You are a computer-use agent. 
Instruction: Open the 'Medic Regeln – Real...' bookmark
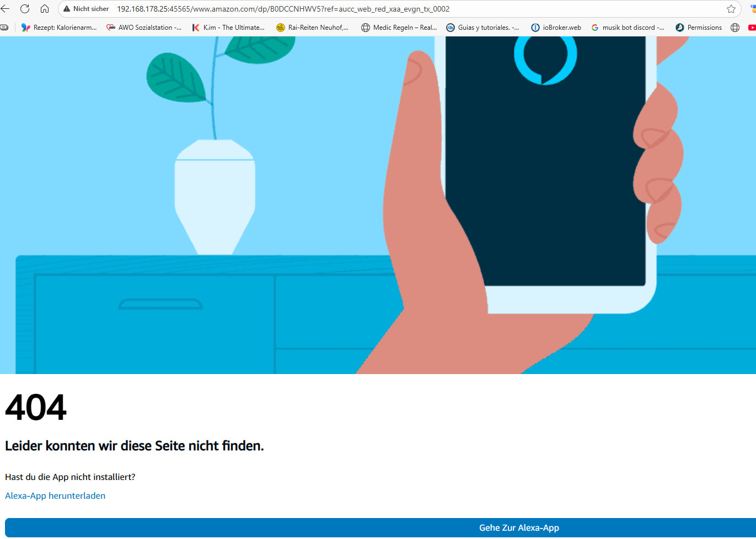pos(399,28)
